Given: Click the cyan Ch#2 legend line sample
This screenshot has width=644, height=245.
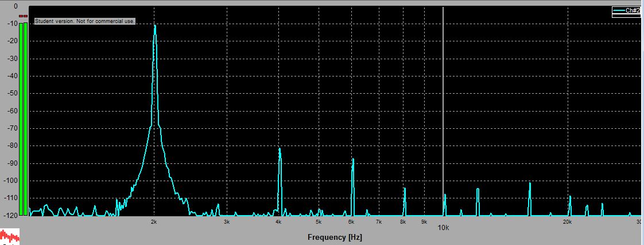Looking at the screenshot, I should 619,11.
